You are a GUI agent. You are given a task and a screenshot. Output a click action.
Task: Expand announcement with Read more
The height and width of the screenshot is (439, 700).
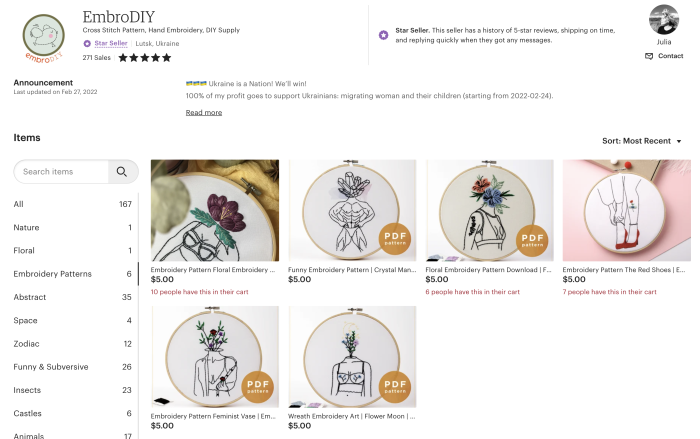[203, 113]
